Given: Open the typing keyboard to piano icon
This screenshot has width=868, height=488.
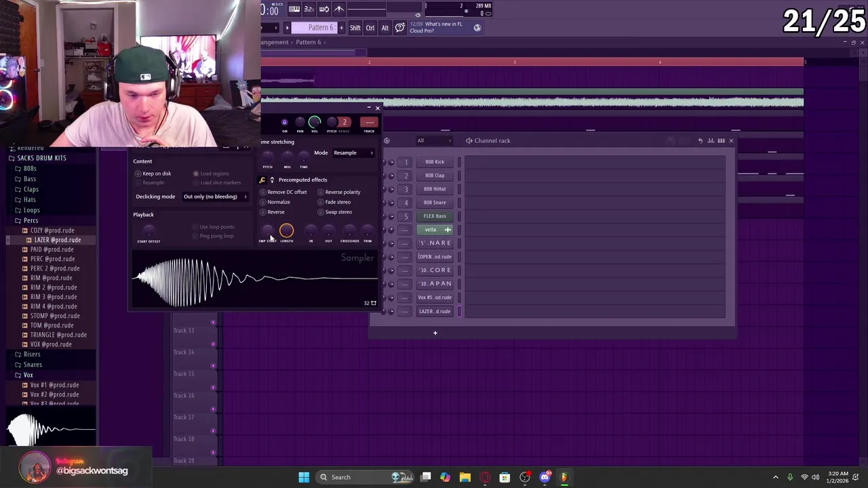Looking at the screenshot, I should point(294,9).
